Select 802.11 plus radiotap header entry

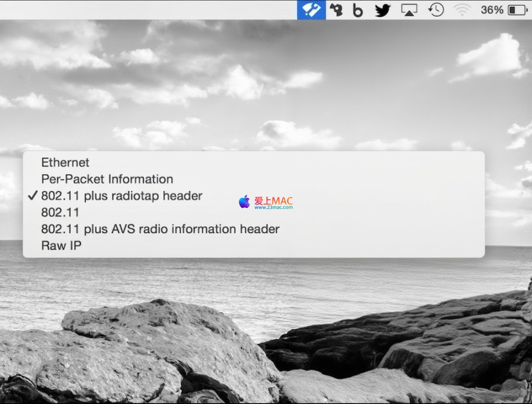tap(122, 196)
